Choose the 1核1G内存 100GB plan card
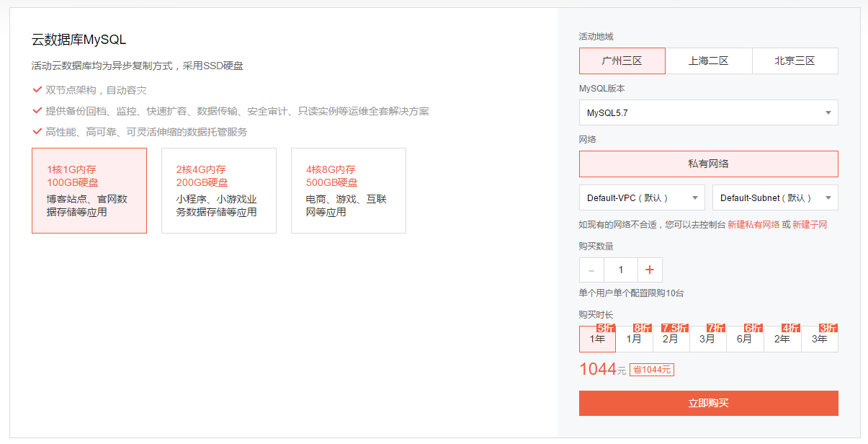 pos(89,191)
